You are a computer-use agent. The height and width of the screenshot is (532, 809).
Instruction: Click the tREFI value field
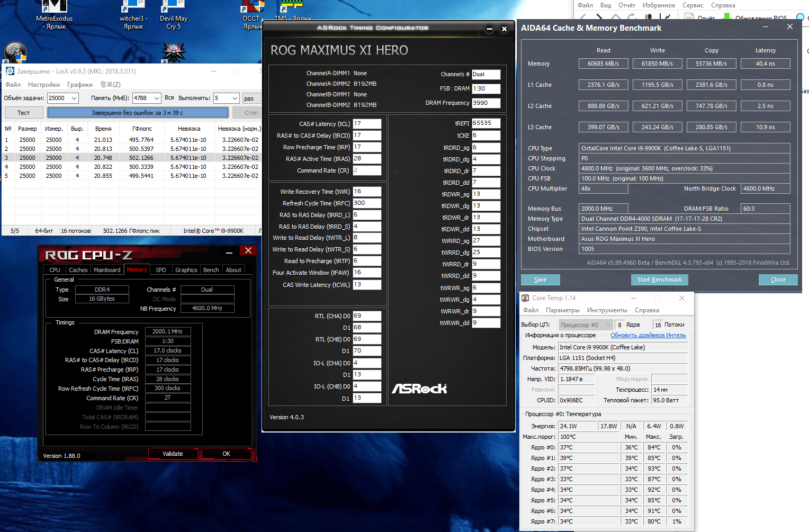(x=486, y=123)
